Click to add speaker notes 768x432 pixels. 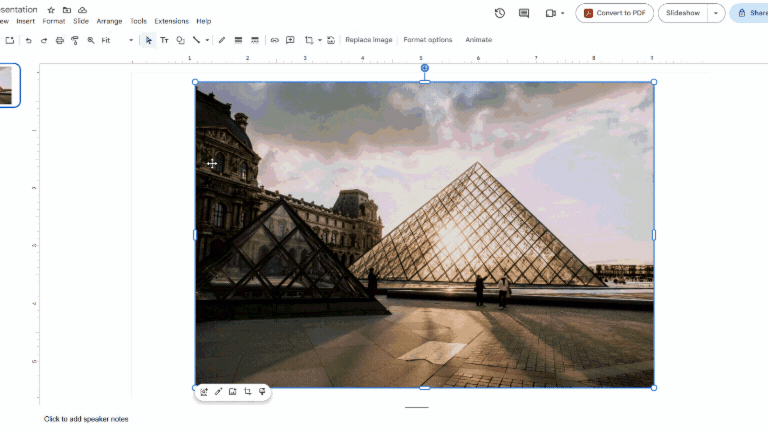click(86, 419)
